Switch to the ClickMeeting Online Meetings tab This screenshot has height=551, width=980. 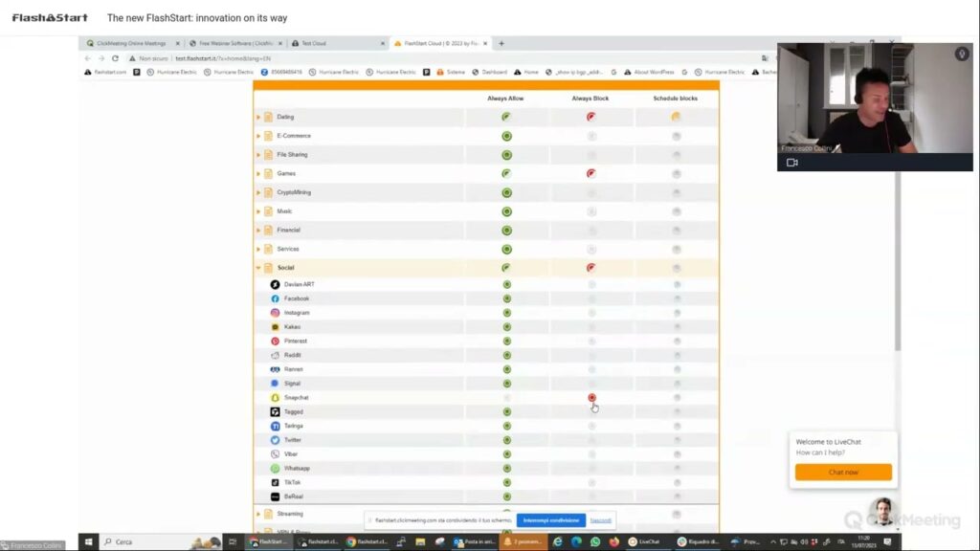(x=130, y=43)
